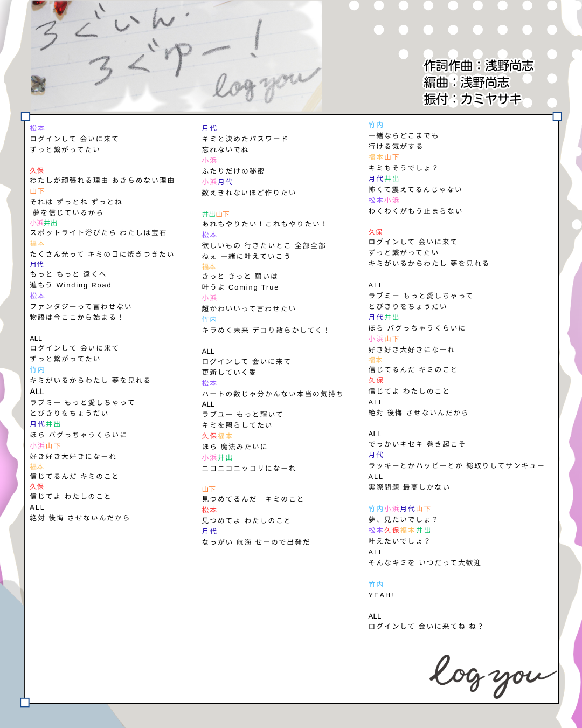Click the 振付：カミヤサキ credit line

pos(473,99)
